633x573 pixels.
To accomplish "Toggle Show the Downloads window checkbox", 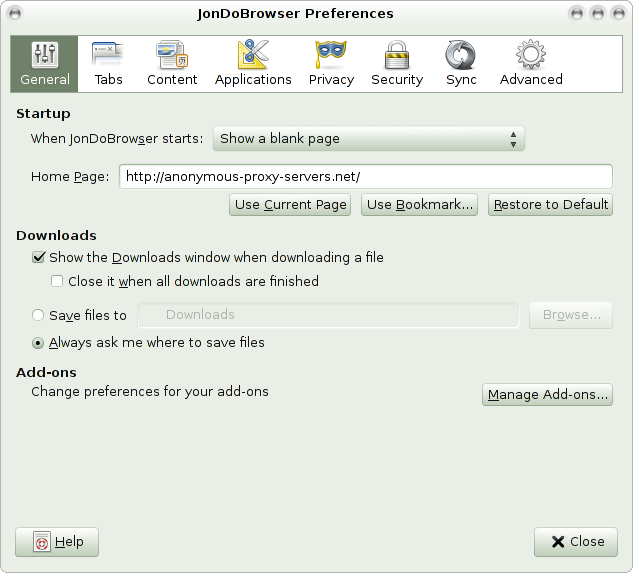I will point(38,257).
